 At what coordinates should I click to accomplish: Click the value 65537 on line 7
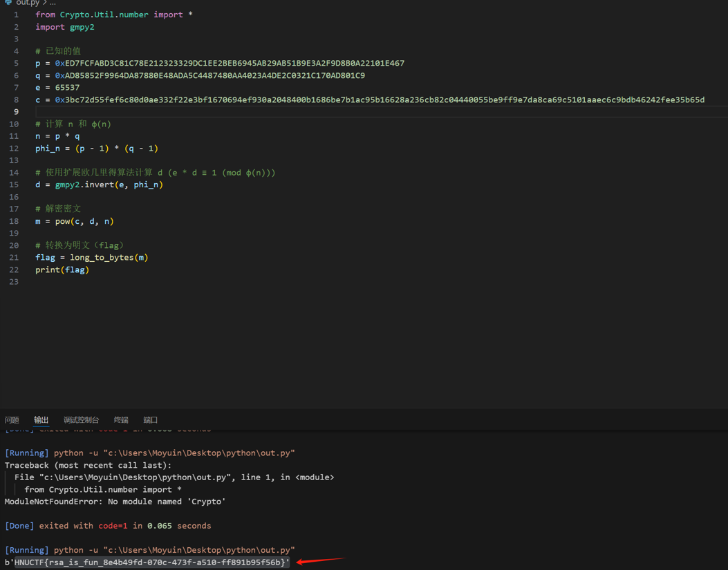(x=67, y=88)
